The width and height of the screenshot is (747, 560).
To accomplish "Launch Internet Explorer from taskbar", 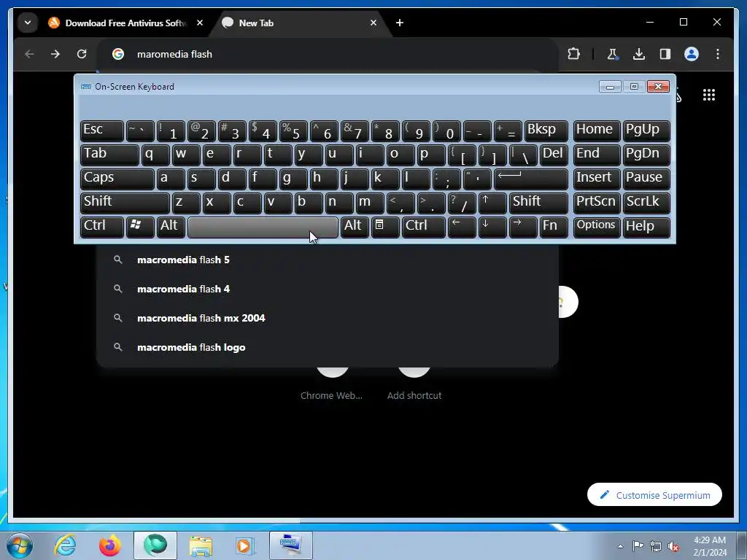I will click(x=65, y=545).
